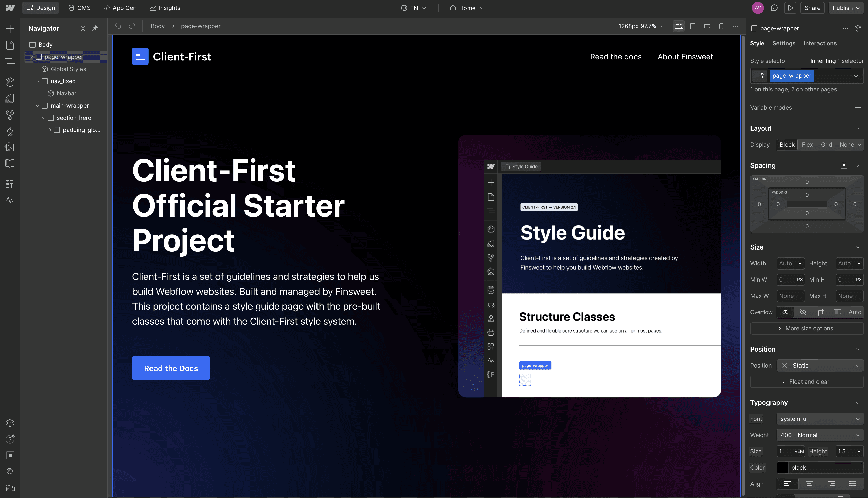Image resolution: width=868 pixels, height=498 pixels.
Task: Click the black color swatch
Action: pos(782,468)
